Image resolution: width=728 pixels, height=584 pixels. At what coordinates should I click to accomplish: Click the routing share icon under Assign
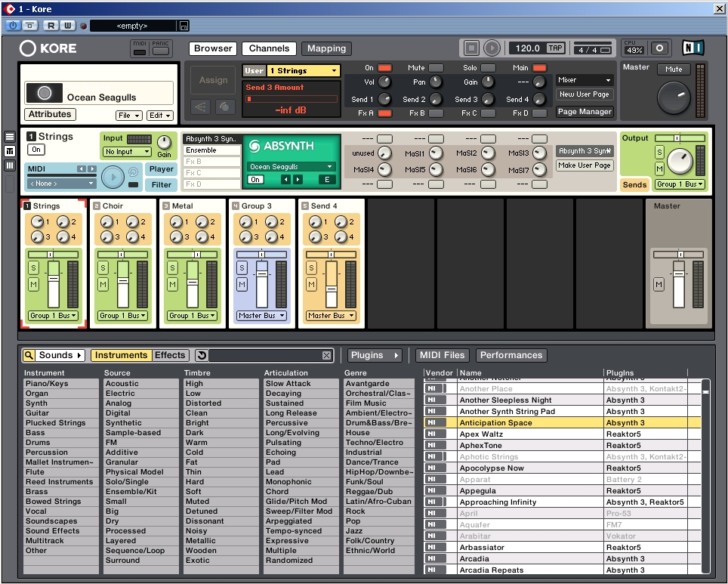click(x=200, y=107)
